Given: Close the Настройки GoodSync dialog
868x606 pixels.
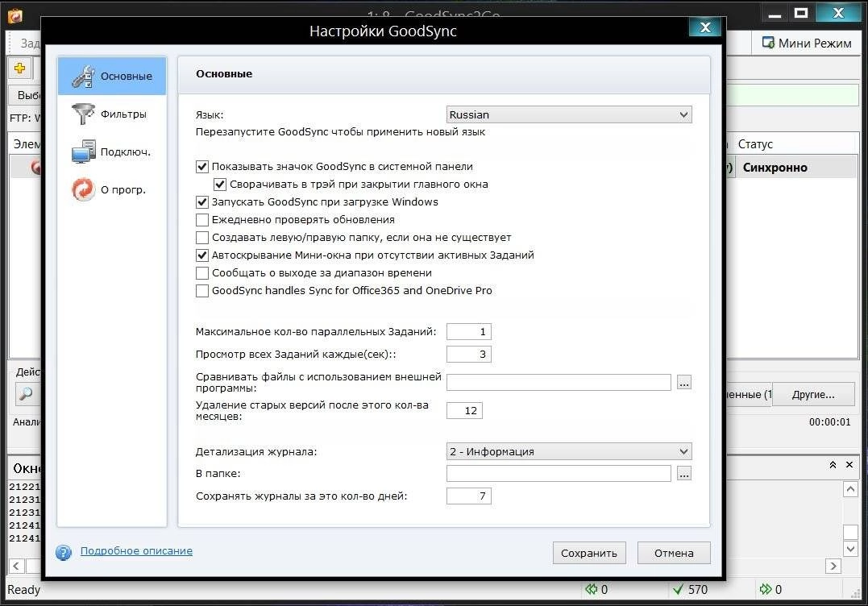Looking at the screenshot, I should point(705,27).
